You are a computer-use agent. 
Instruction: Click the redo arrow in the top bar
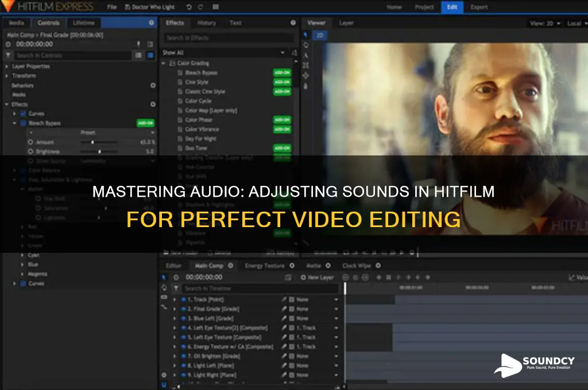click(x=200, y=7)
